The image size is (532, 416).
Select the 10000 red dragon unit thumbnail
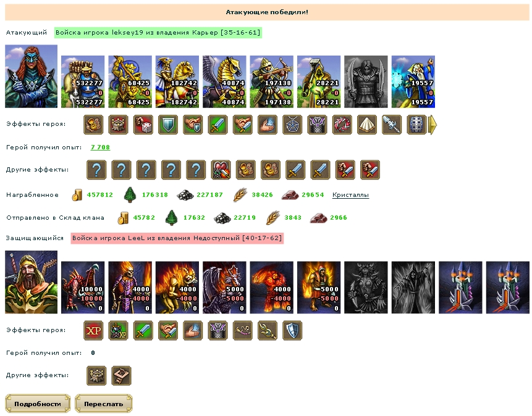tap(83, 288)
